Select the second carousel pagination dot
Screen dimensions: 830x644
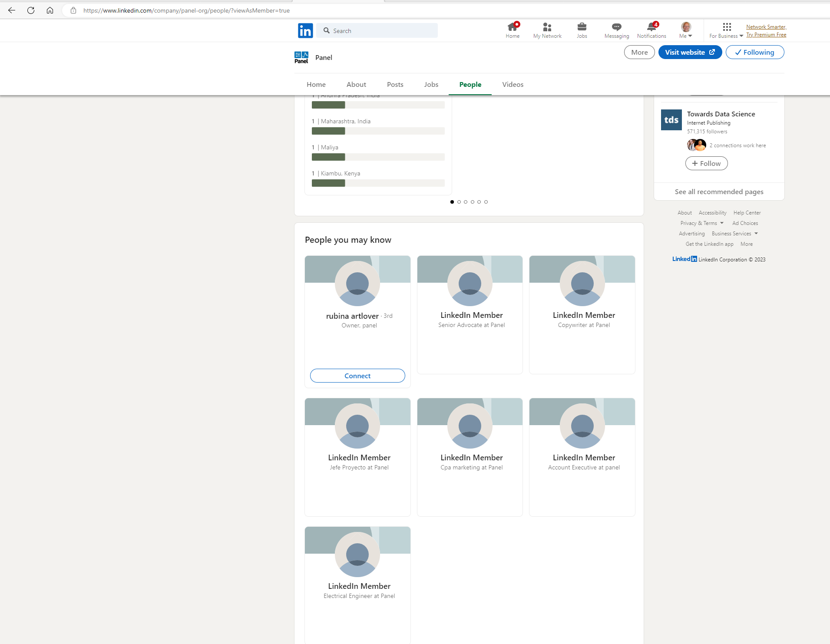459,201
